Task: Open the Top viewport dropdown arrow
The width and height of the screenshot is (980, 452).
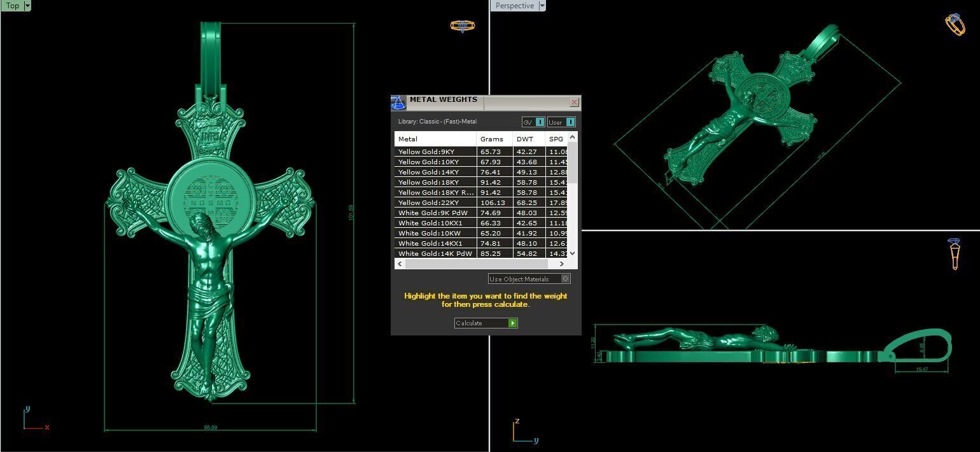Action: point(27,6)
